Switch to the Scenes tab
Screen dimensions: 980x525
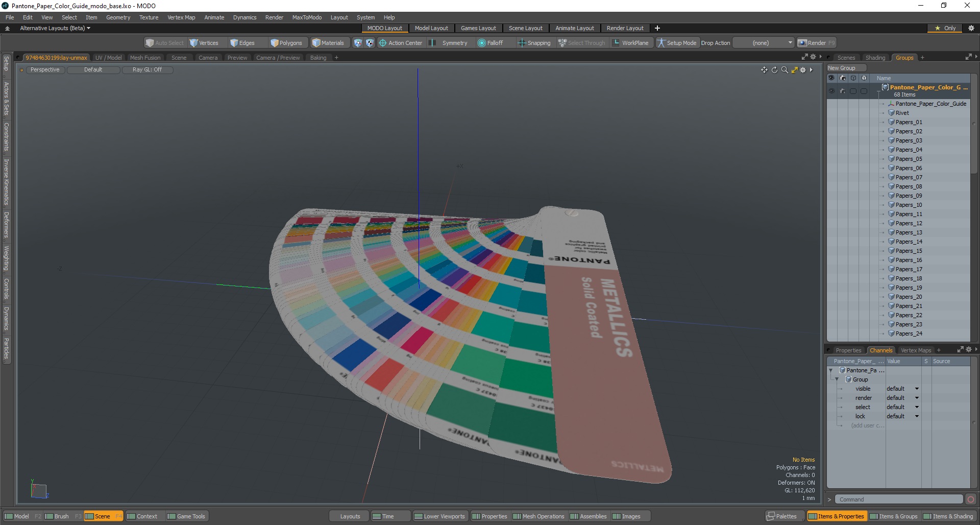pos(846,58)
